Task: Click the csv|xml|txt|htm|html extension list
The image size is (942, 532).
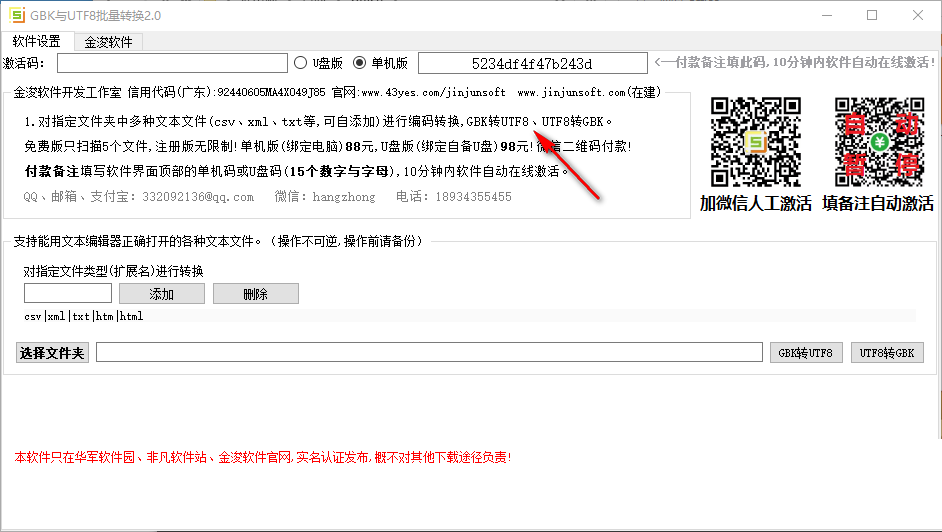Action: coord(84,316)
